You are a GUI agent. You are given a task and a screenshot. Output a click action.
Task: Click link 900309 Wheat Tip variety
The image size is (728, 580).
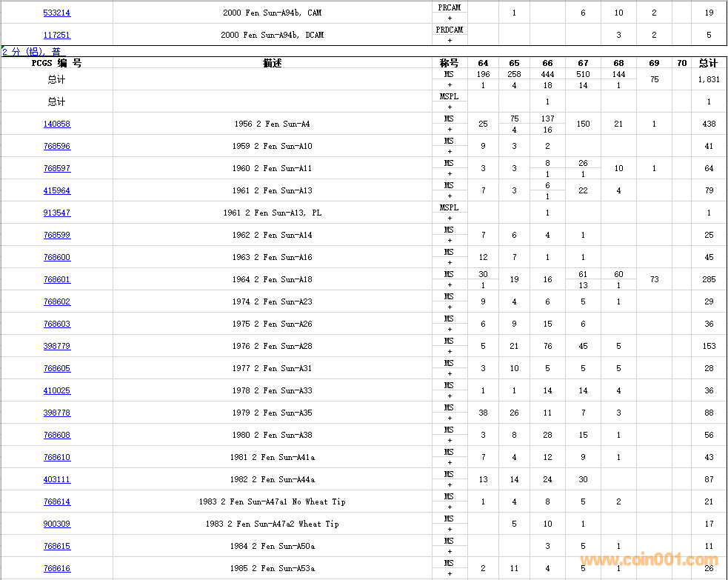click(57, 524)
